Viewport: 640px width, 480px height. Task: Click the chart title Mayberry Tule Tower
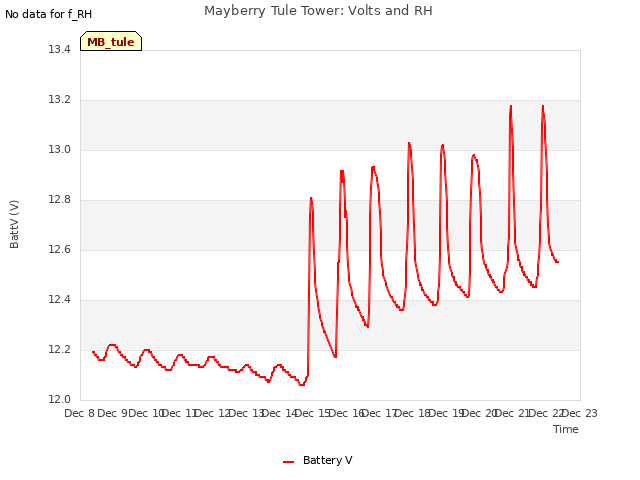[x=318, y=11]
